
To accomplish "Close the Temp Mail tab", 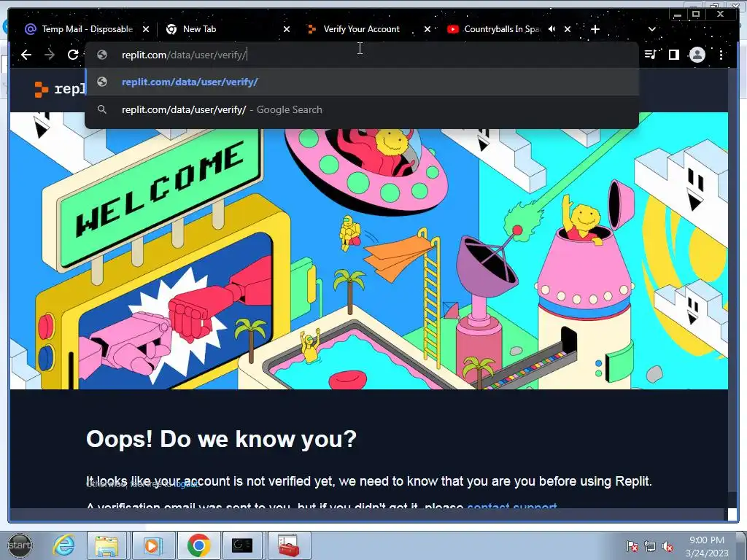I will [x=146, y=29].
